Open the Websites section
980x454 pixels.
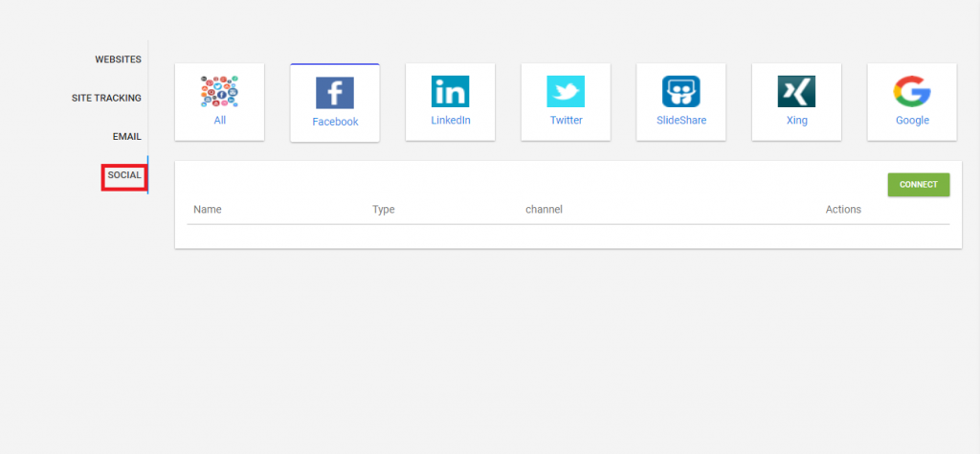pos(118,59)
